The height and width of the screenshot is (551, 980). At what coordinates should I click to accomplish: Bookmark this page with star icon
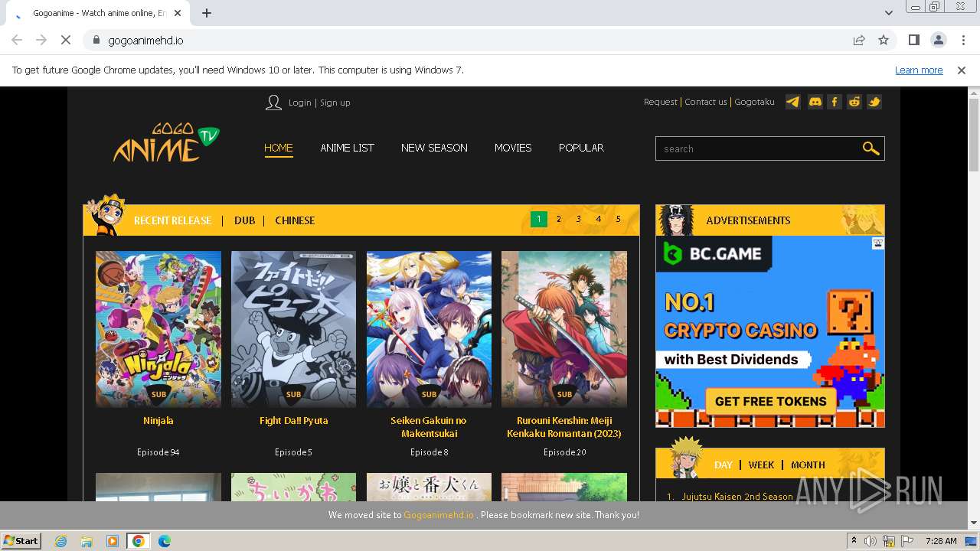pyautogui.click(x=884, y=40)
